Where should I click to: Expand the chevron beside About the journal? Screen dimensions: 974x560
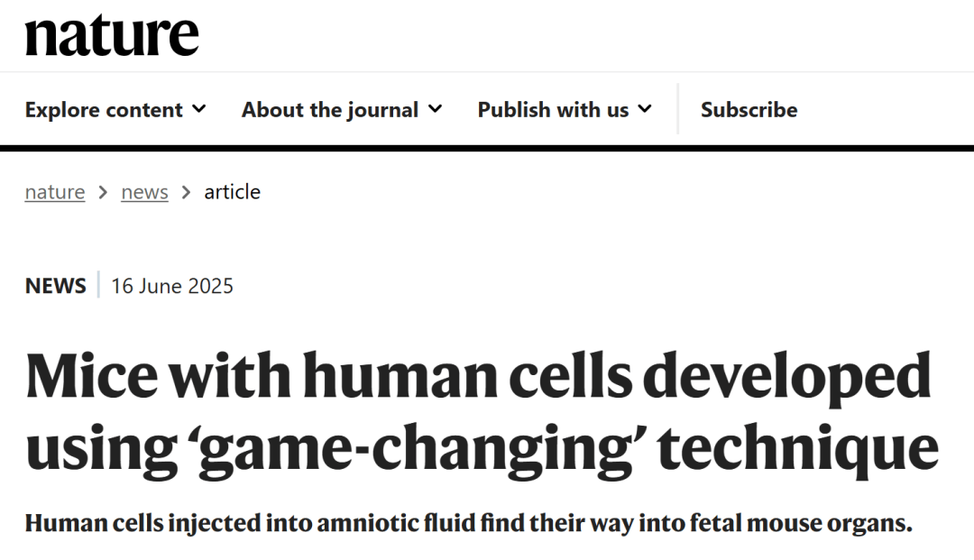tap(436, 109)
